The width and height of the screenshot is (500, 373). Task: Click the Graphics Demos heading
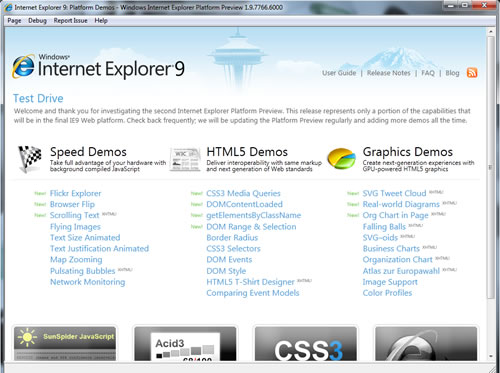tap(408, 152)
